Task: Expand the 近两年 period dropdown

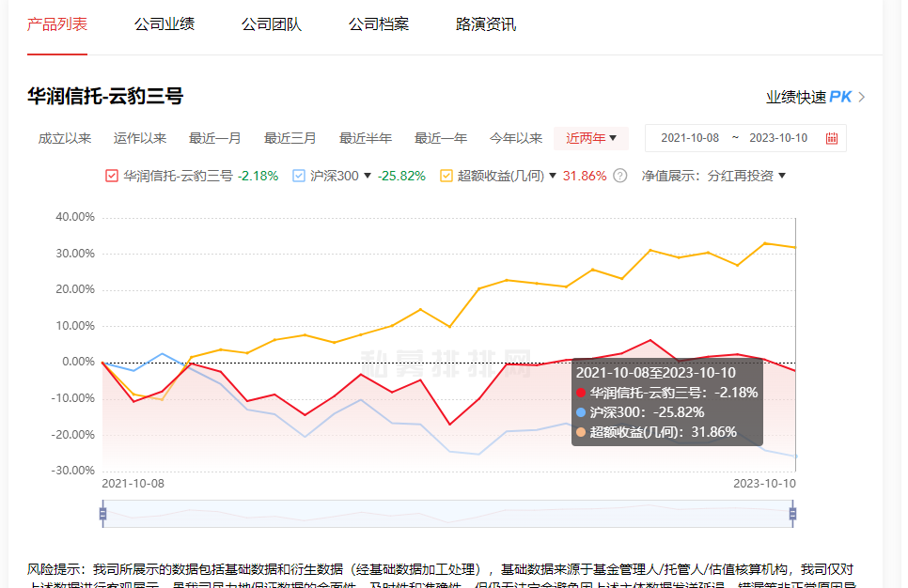Action: click(x=591, y=138)
